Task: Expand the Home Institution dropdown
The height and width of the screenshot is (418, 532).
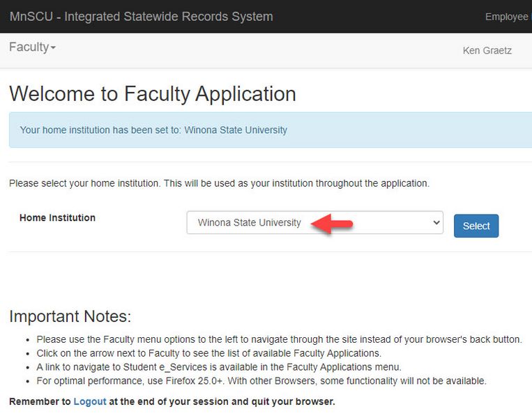Action: pos(314,223)
